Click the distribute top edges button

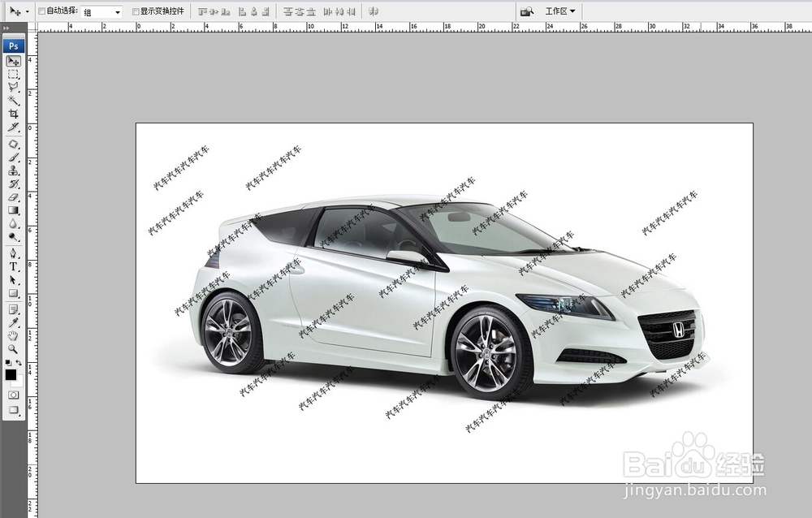(x=288, y=12)
